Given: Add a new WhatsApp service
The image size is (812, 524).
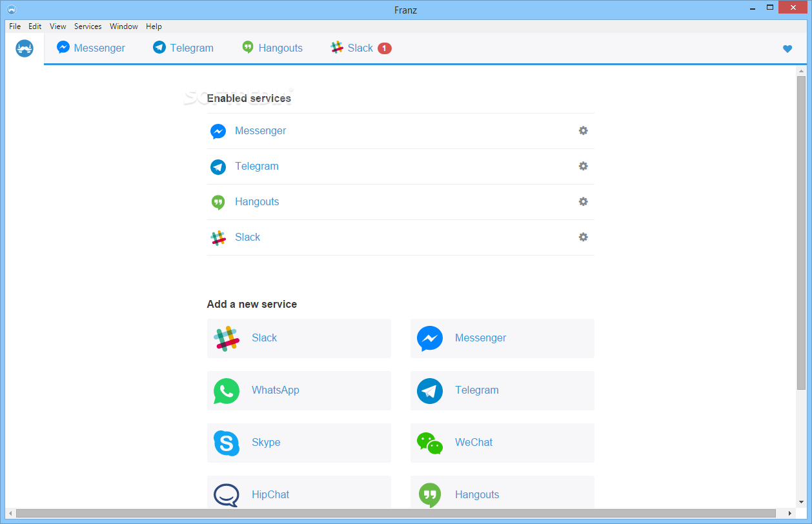Looking at the screenshot, I should 299,390.
